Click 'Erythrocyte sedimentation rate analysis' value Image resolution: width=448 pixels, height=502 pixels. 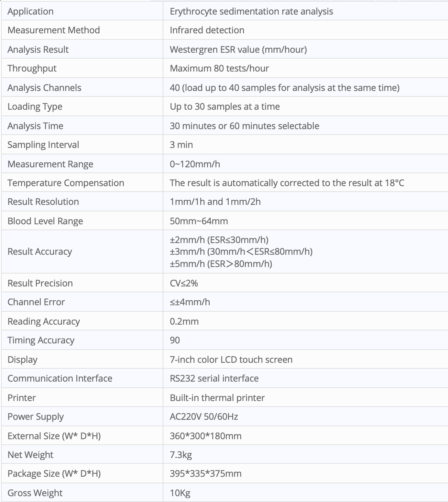pos(251,11)
